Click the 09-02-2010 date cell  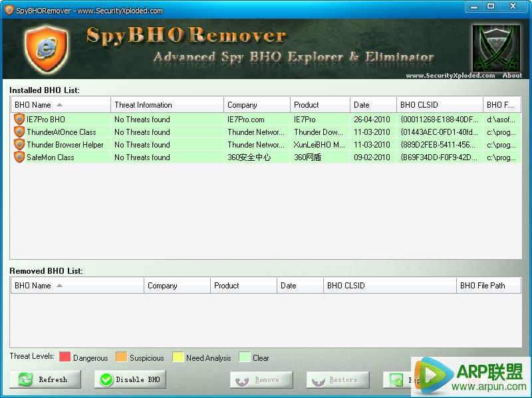(372, 157)
